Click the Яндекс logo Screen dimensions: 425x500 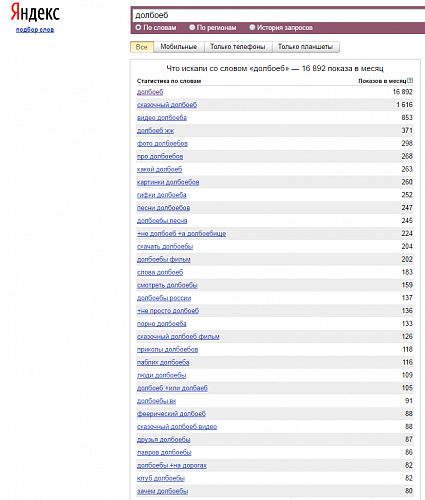(35, 12)
